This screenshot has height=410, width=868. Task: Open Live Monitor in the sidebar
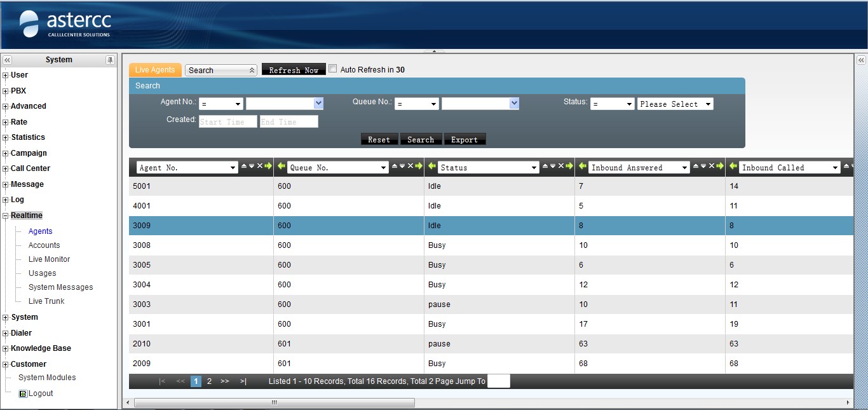coord(49,259)
